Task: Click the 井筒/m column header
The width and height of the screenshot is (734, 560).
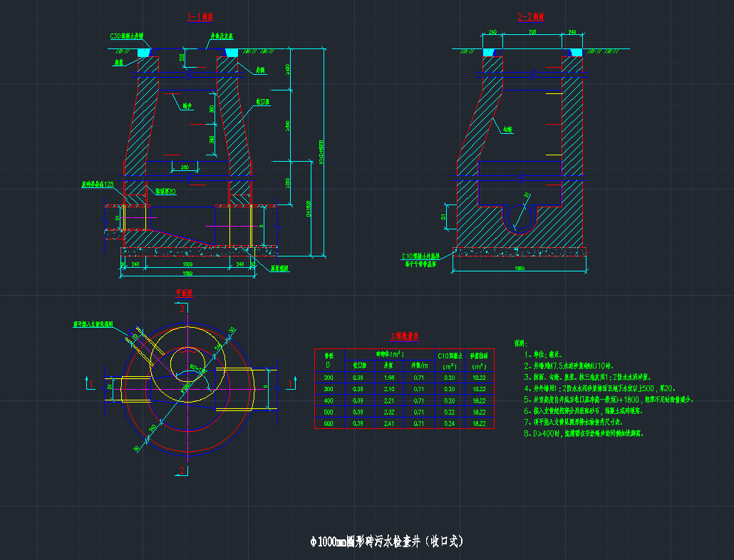Action: (420, 365)
